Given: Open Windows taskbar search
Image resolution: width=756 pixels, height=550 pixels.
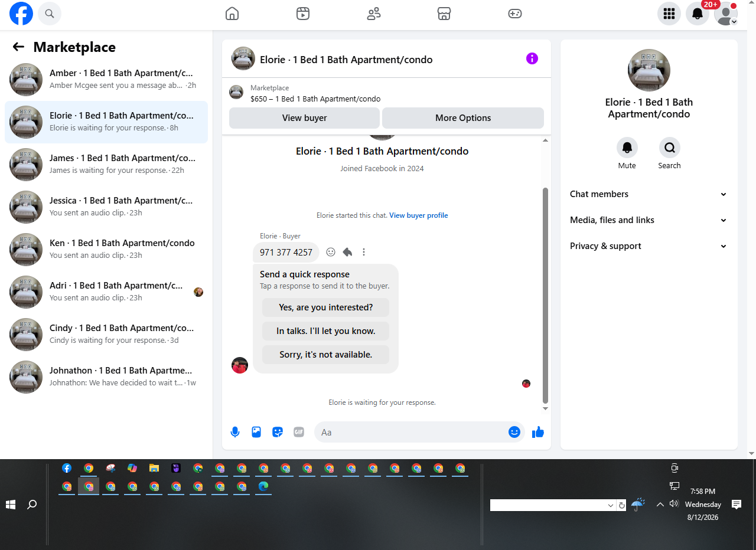Looking at the screenshot, I should click(32, 505).
